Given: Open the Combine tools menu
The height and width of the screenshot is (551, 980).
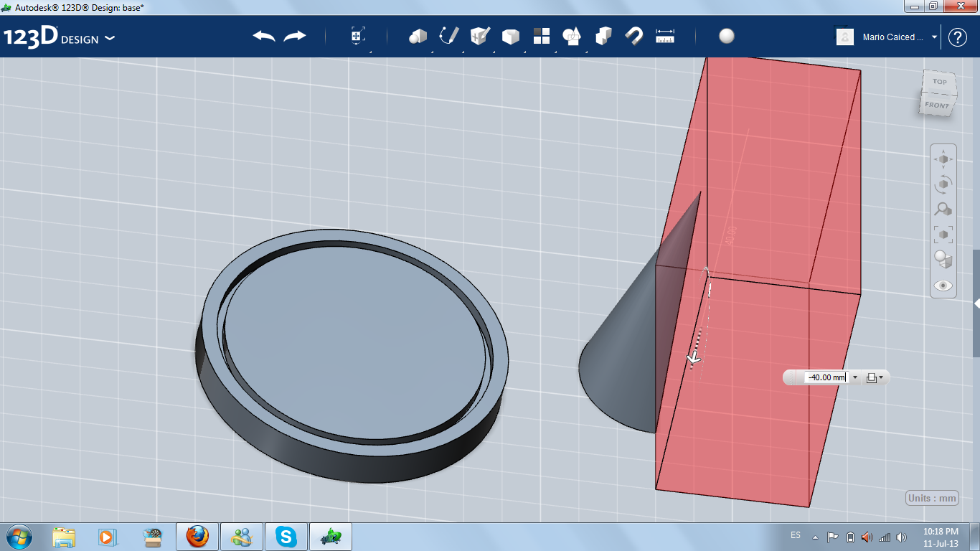Looking at the screenshot, I should tap(572, 36).
